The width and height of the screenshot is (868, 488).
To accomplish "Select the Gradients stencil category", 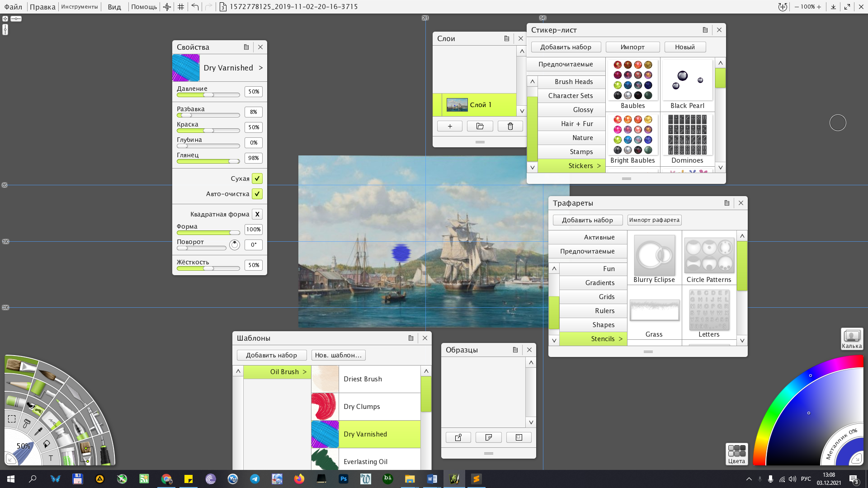I will tap(594, 283).
